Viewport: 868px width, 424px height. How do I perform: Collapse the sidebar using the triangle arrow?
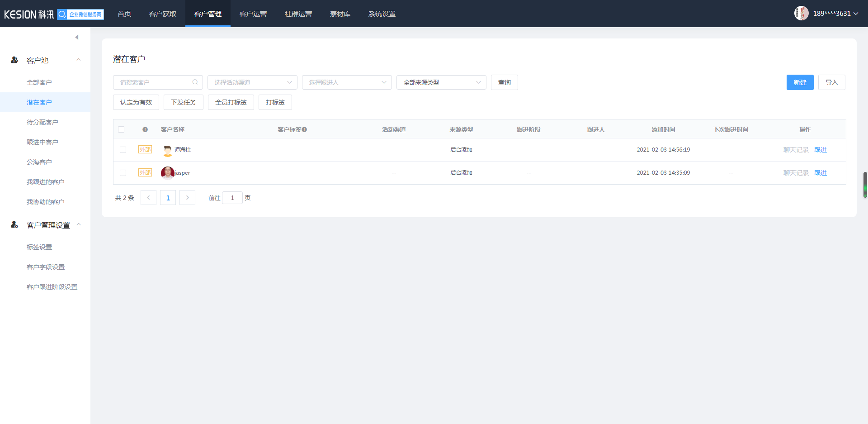tap(77, 37)
